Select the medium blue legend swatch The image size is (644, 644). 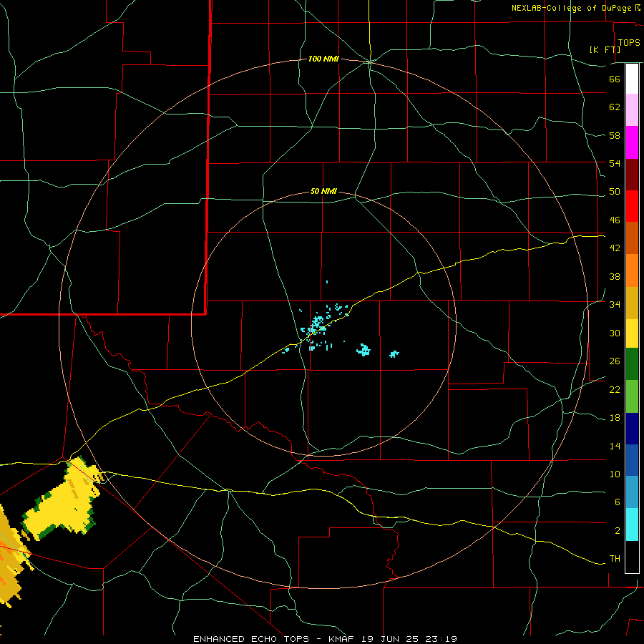coord(632,460)
